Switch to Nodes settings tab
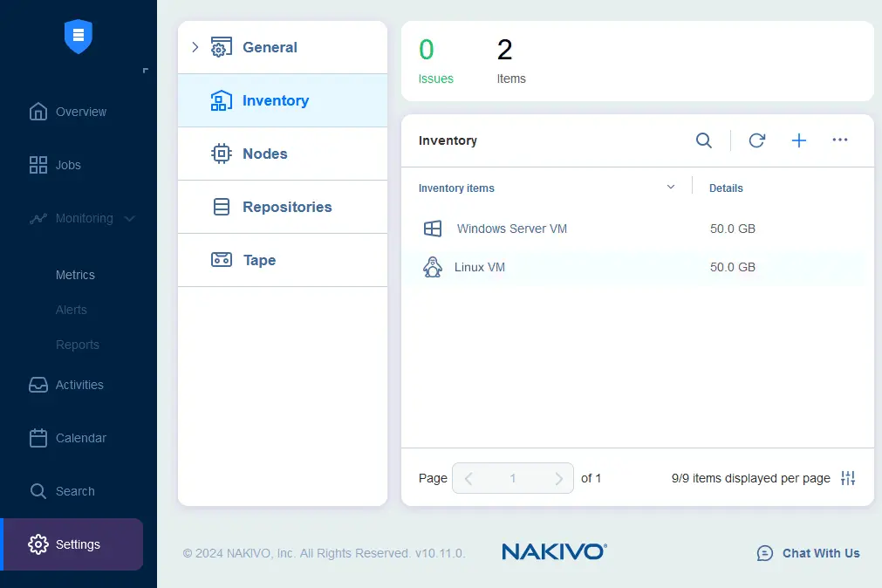Viewport: 882px width, 588px height. pyautogui.click(x=283, y=154)
